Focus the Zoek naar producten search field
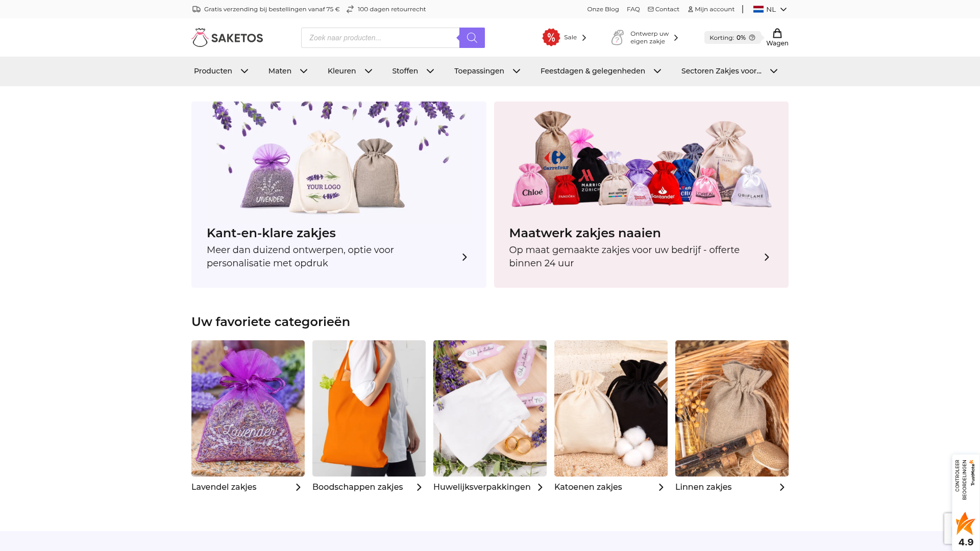The image size is (980, 551). pyautogui.click(x=380, y=38)
